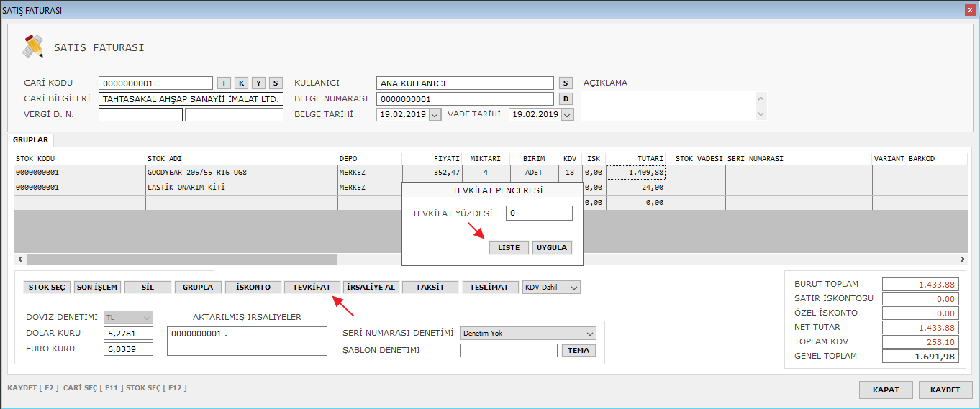
Task: Open the Vade Tarihi date dropdown
Action: [567, 114]
